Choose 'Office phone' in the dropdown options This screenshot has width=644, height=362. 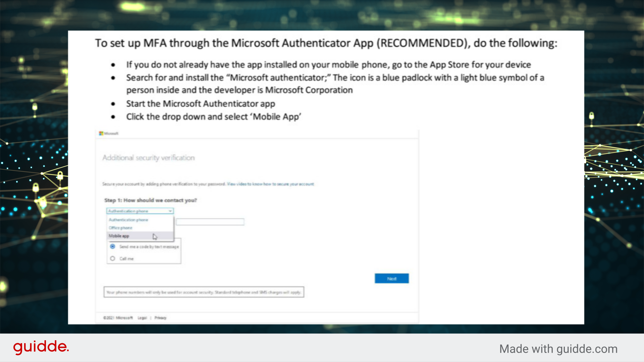pos(120,228)
